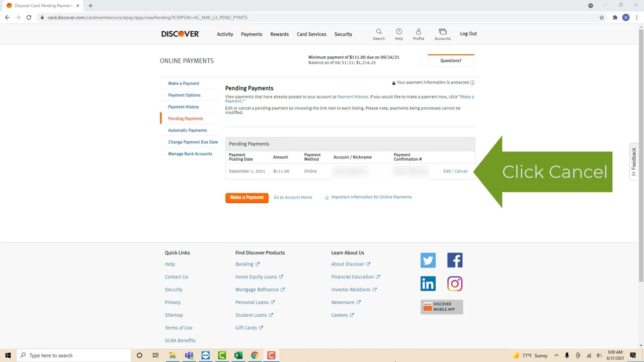
Task: Open Home Equity Loans footer link
Action: click(x=259, y=277)
